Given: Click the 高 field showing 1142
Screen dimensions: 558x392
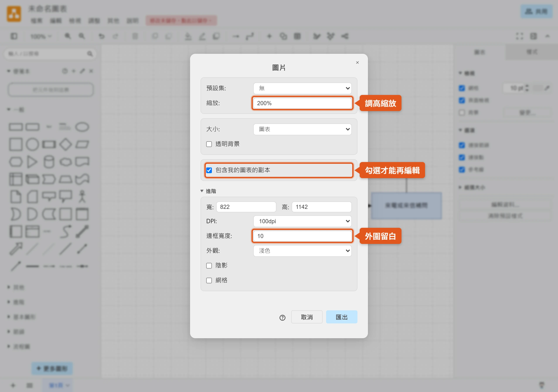Looking at the screenshot, I should 322,207.
